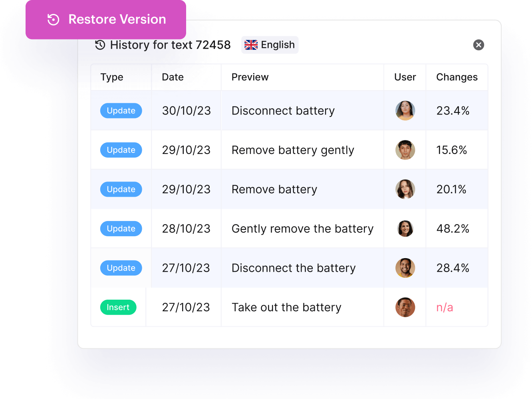Click the avatar in Disconnect the battery row

(x=405, y=268)
